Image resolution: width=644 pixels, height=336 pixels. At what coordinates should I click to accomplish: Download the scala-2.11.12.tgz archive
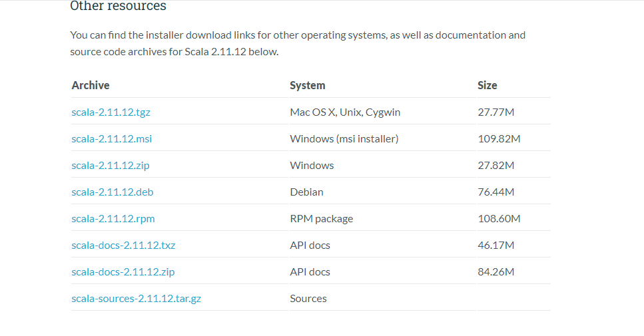point(111,112)
